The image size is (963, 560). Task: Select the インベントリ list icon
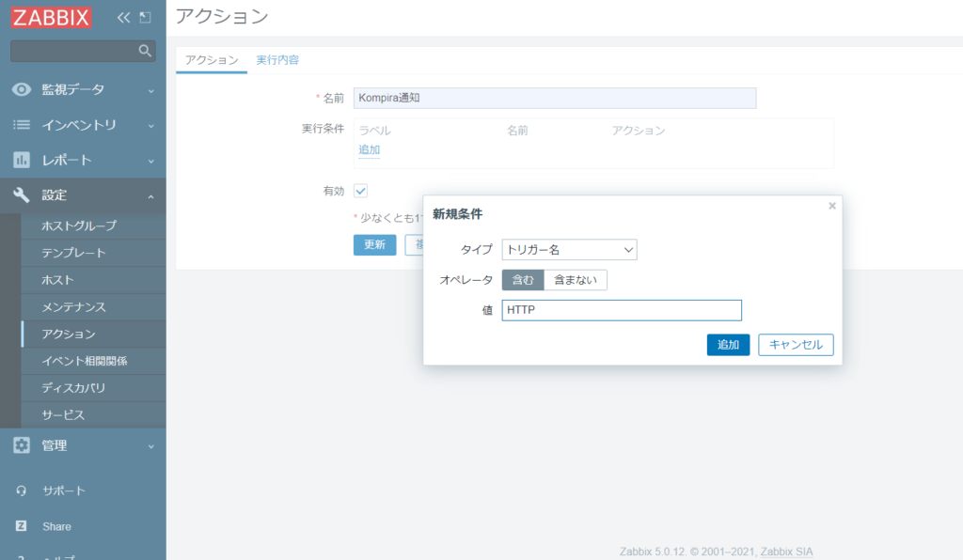click(21, 125)
